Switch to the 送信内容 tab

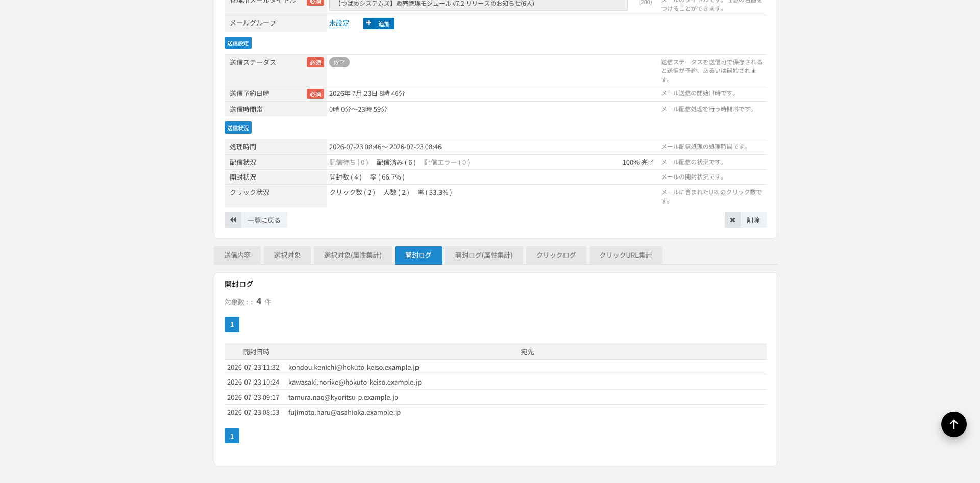[x=237, y=255]
